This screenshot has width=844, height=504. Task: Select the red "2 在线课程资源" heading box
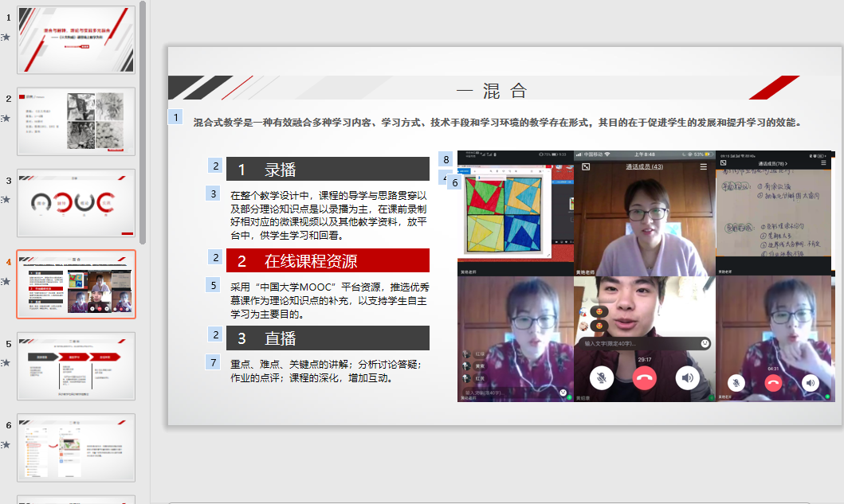[328, 260]
